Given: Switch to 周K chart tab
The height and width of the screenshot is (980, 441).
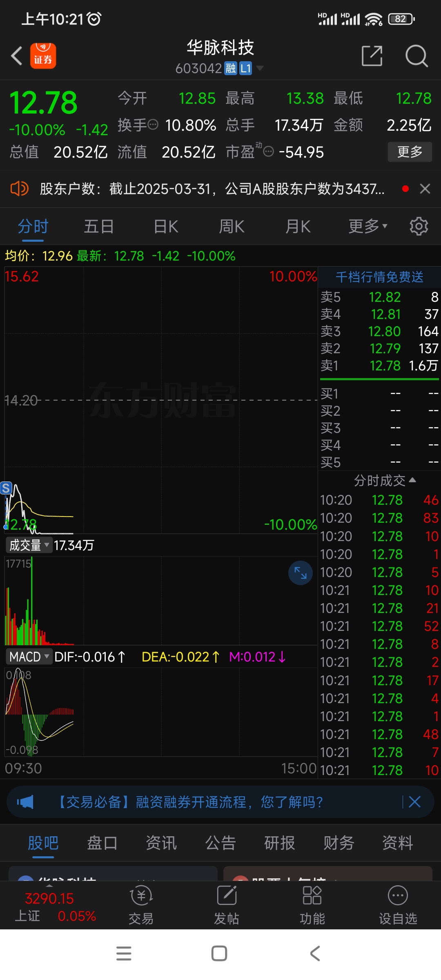Looking at the screenshot, I should pyautogui.click(x=232, y=226).
